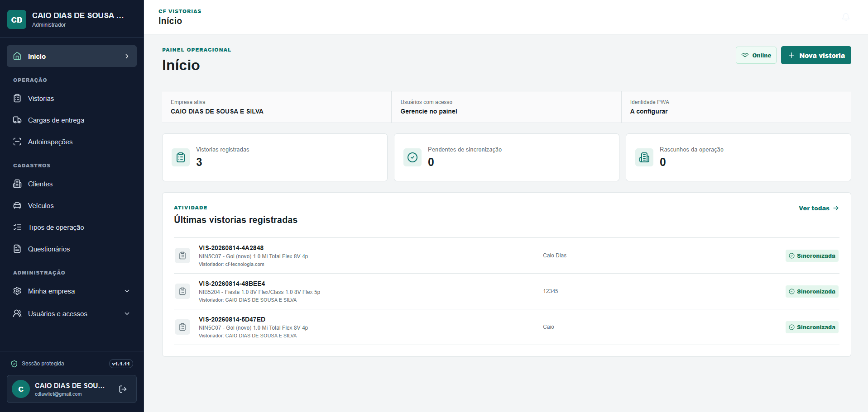Expand the Usuários e acessos chevron
Image resolution: width=868 pixels, height=412 pixels.
pos(127,313)
